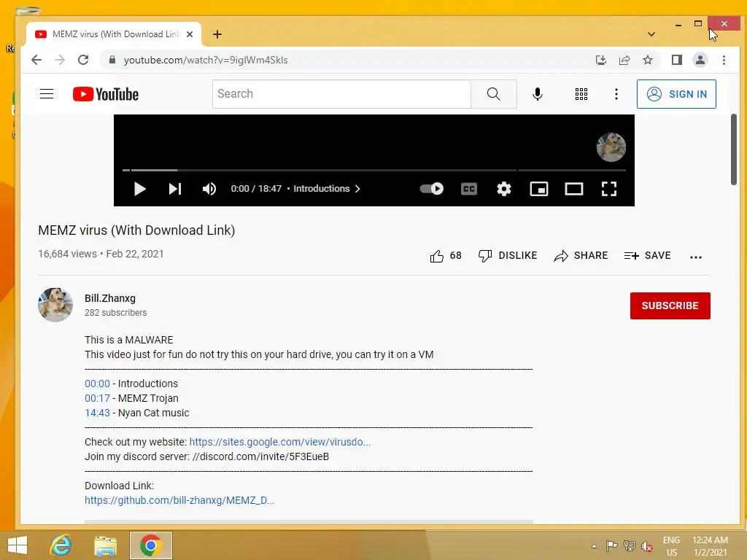747x560 pixels.
Task: Open the SHARE dialog
Action: [581, 256]
